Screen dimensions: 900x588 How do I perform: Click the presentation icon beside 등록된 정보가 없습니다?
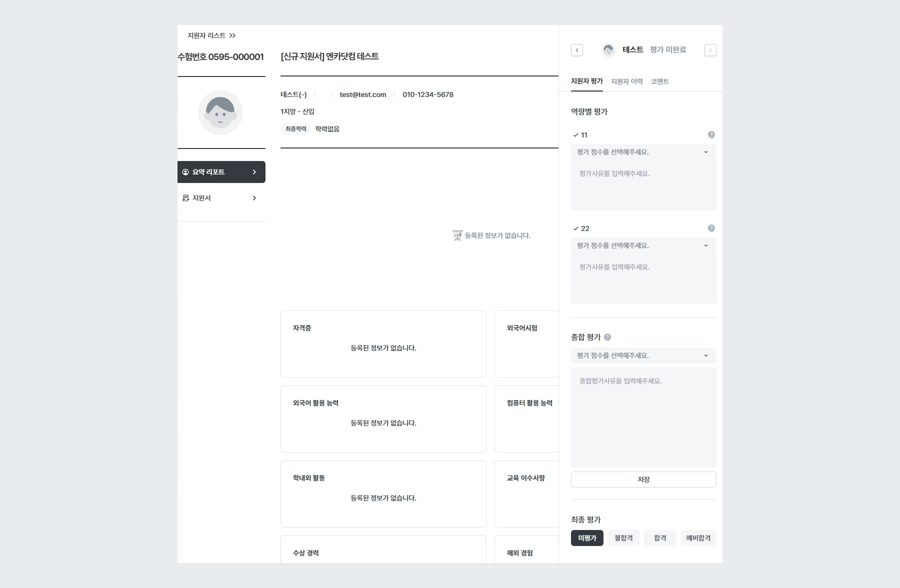coord(457,235)
